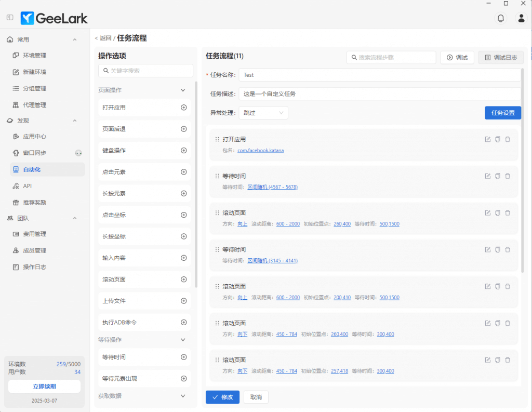532x412 pixels.
Task: Collapse the 页面操作 section
Action: coord(183,90)
